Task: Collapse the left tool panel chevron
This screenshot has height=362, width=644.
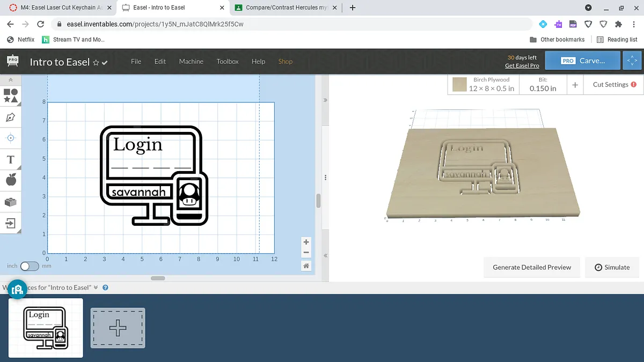Action: tap(11, 80)
